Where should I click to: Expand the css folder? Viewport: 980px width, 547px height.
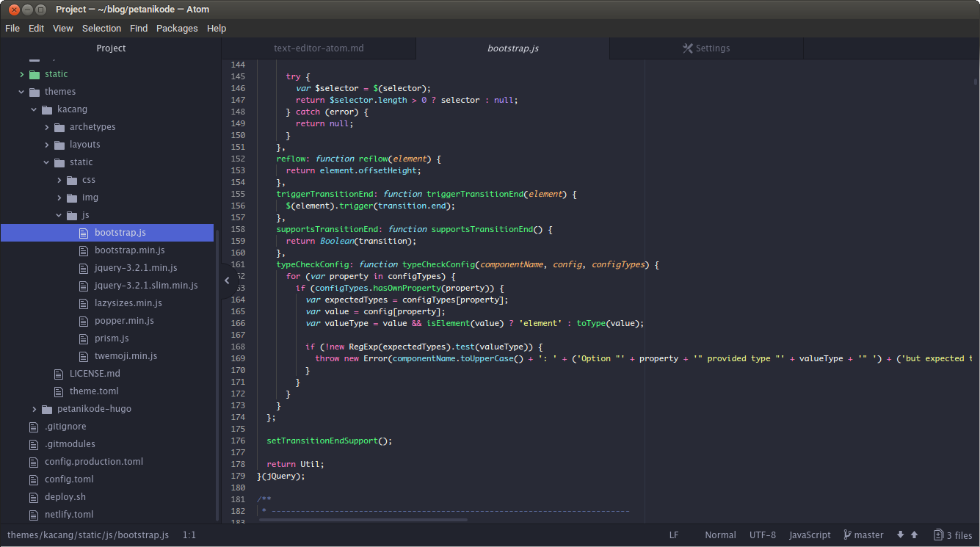(x=59, y=180)
